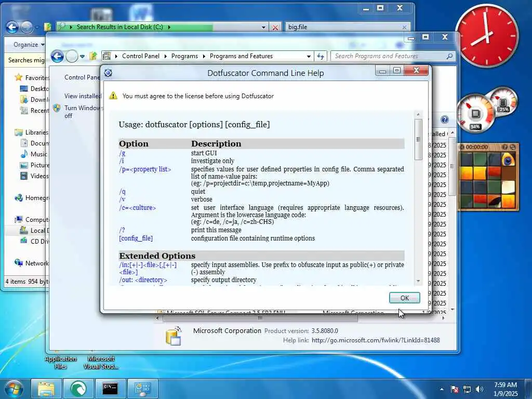This screenshot has width=532, height=399.
Task: Click red stop button in search window
Action: pyautogui.click(x=275, y=27)
